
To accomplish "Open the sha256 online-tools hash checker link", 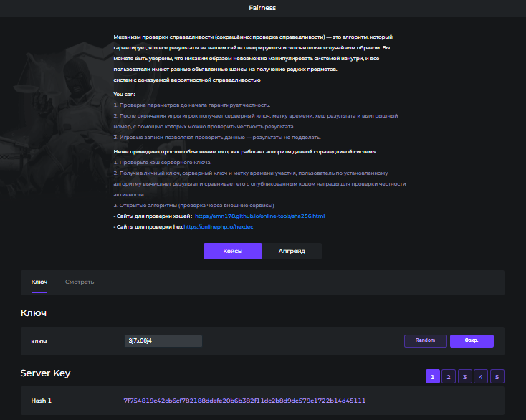I will (x=259, y=216).
